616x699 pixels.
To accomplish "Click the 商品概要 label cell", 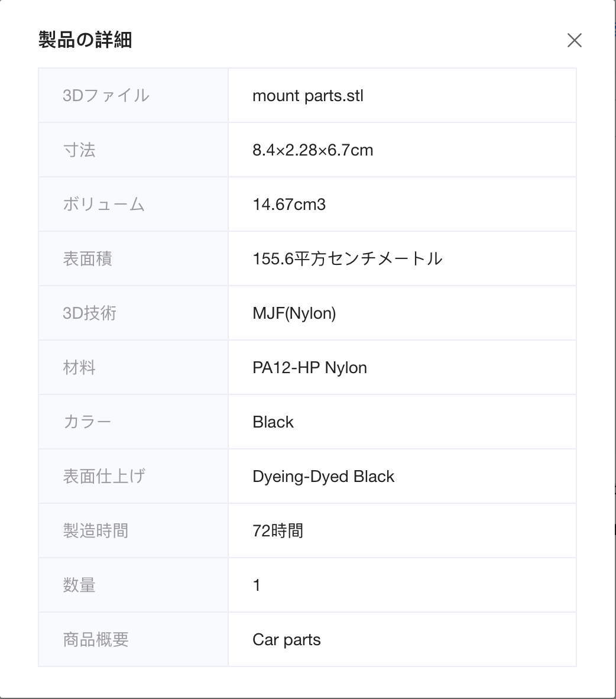I will click(x=133, y=639).
